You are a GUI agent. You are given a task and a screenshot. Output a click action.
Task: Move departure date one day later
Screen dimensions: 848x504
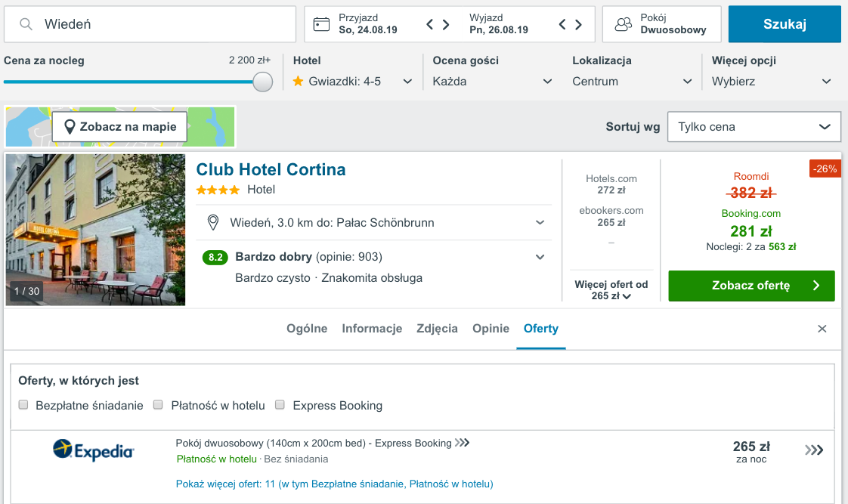(x=579, y=24)
